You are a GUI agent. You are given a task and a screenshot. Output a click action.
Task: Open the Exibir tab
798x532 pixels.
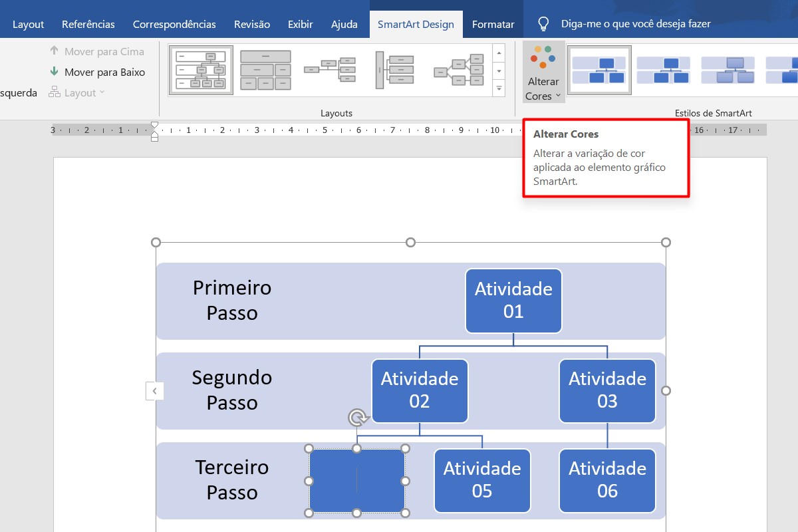click(301, 24)
